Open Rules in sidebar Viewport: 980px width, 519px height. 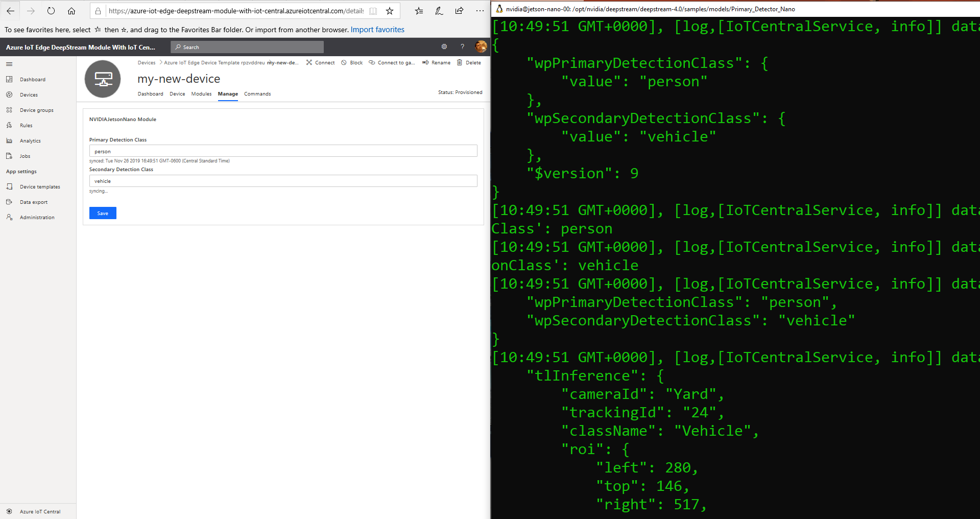26,126
